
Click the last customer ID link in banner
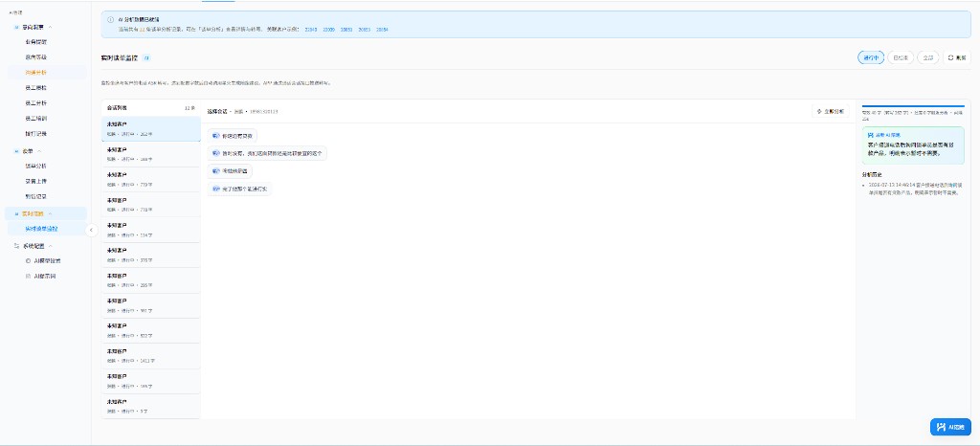coord(383,30)
